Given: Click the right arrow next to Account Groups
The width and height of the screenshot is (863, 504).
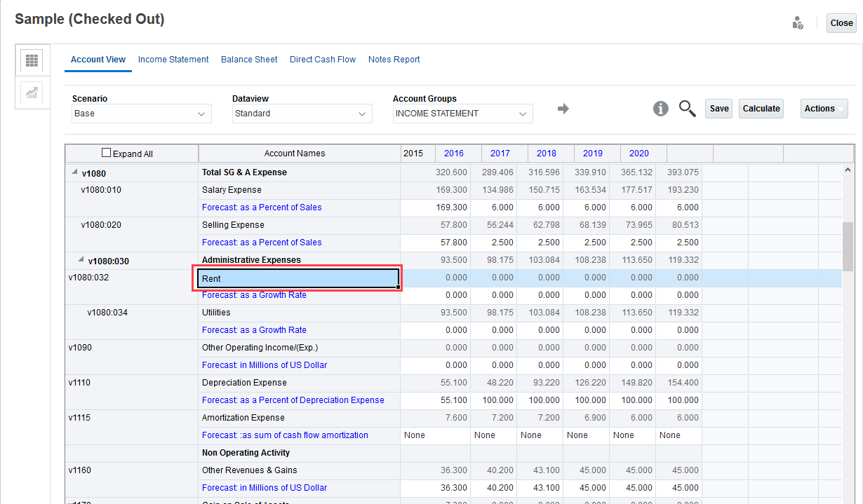Looking at the screenshot, I should point(563,109).
